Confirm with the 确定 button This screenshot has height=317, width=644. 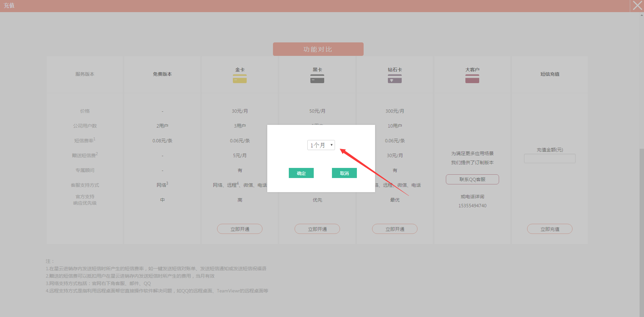click(x=301, y=173)
